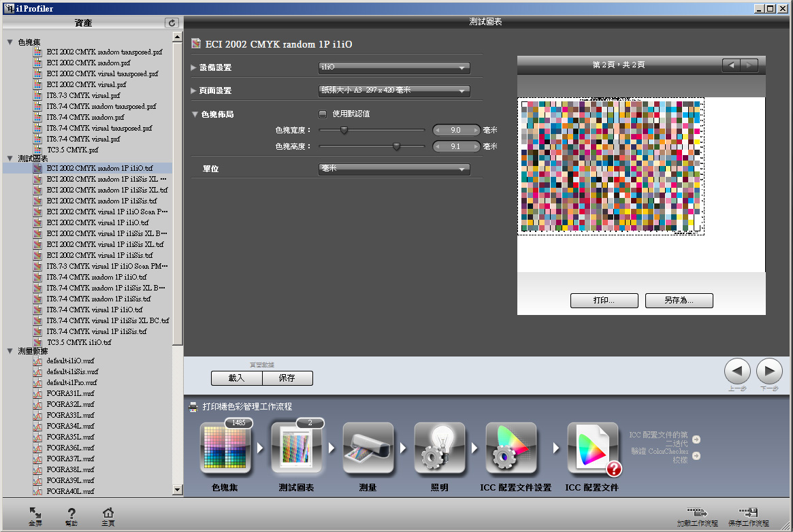Image resolution: width=793 pixels, height=532 pixels.
Task: Open the ICC 配置文件設置 workflow icon
Action: click(x=511, y=449)
